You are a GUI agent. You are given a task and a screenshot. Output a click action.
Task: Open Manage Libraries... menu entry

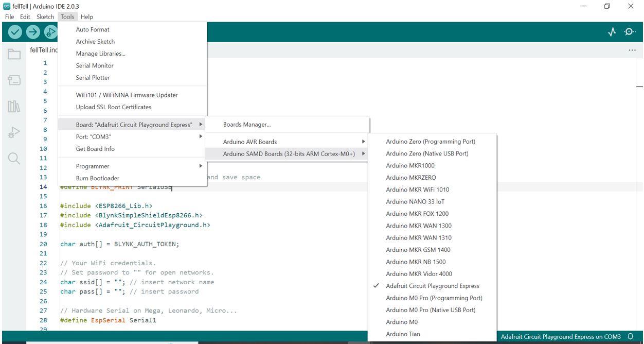pyautogui.click(x=132, y=54)
